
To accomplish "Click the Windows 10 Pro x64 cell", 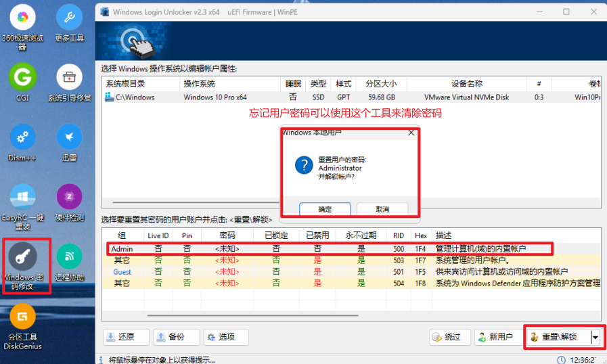I will tap(215, 97).
